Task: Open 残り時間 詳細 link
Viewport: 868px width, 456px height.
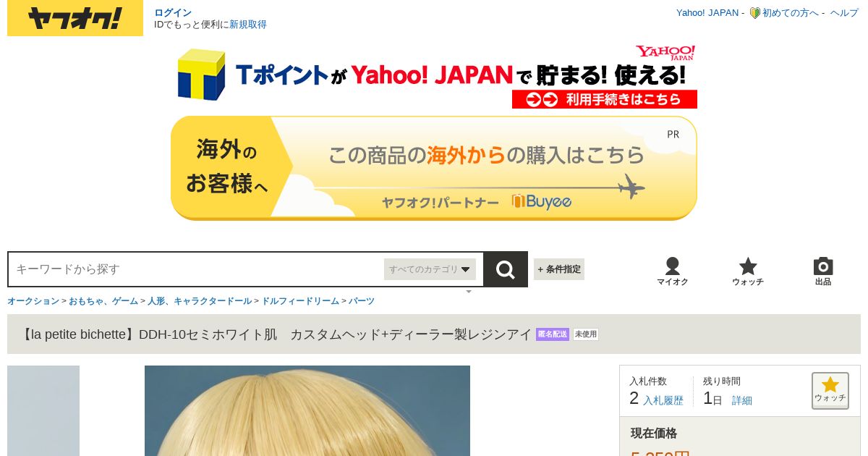Action: click(x=742, y=400)
